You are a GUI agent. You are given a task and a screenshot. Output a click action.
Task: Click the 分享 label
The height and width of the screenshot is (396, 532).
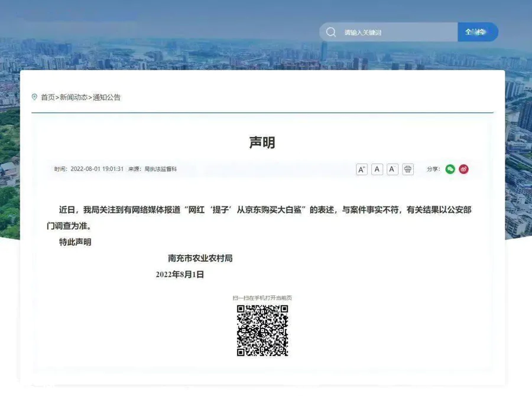433,169
